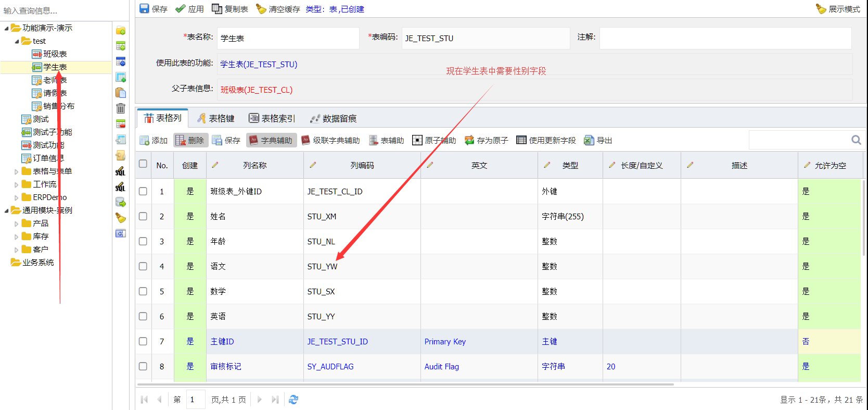This screenshot has height=410, width=868.
Task: Export the grid with the 导出 button
Action: click(598, 140)
